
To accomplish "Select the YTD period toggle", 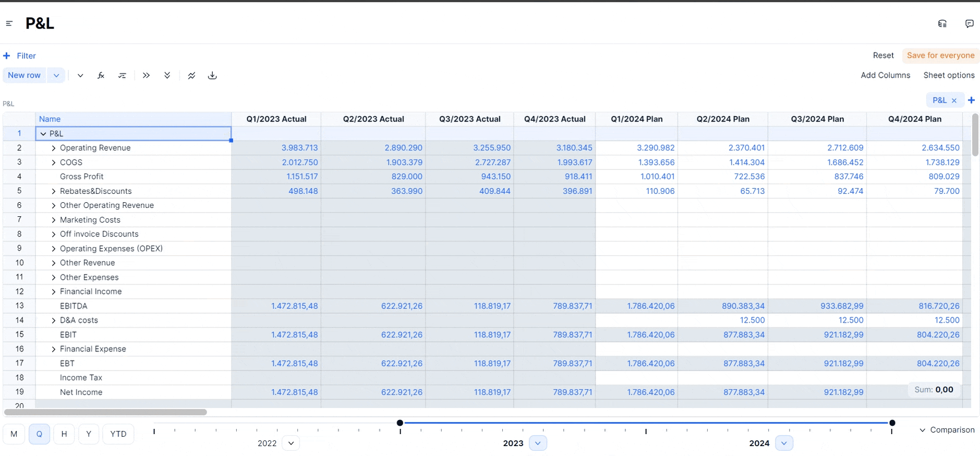I will pyautogui.click(x=118, y=434).
